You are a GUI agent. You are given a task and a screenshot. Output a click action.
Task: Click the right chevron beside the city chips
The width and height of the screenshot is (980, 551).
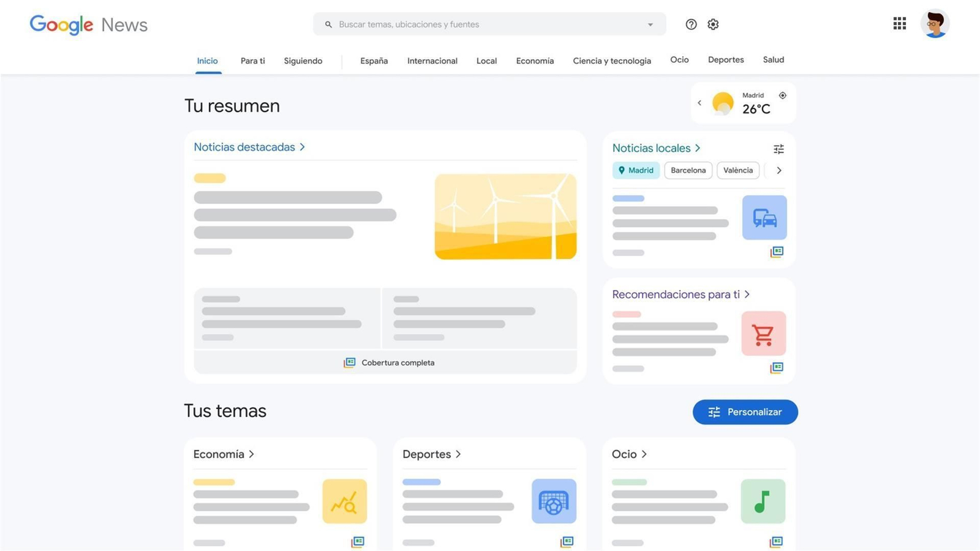pyautogui.click(x=779, y=170)
